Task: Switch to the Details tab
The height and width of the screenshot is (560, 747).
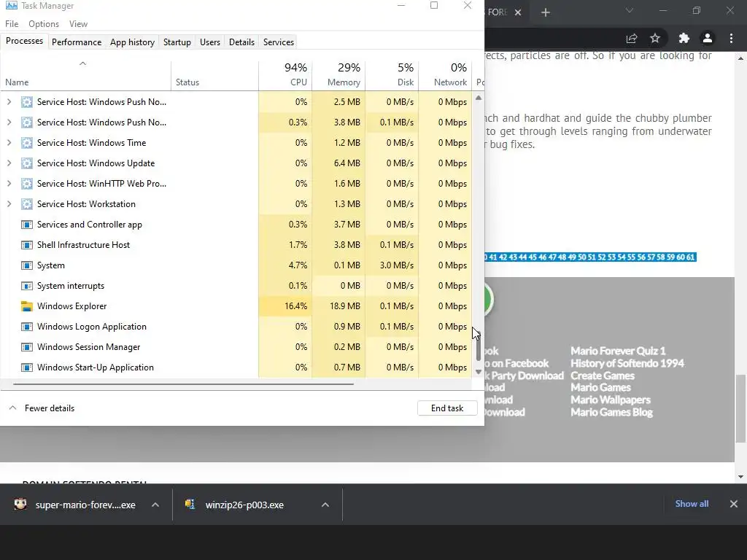Action: pos(241,42)
